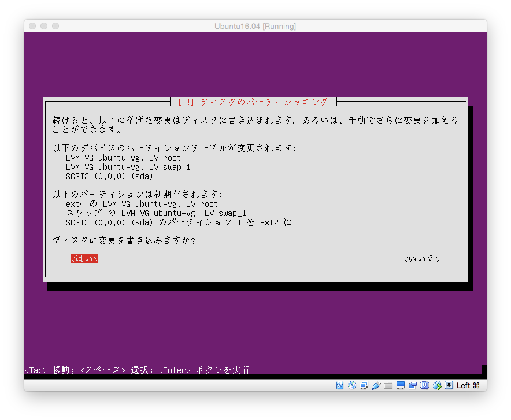Click the keyboard capture down-arrow icon
The height and width of the screenshot is (420, 511).
449,385
